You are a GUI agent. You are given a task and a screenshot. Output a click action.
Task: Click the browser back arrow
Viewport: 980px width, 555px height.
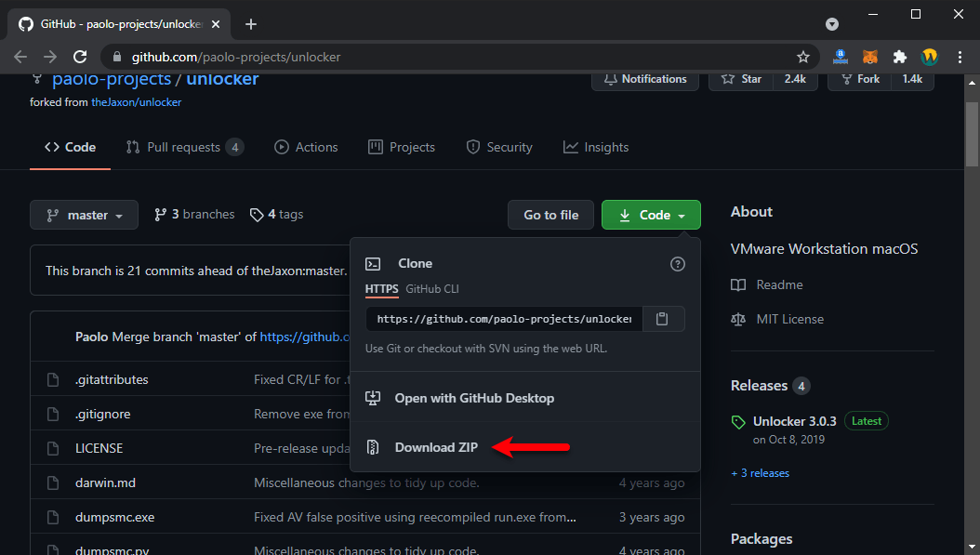(20, 57)
